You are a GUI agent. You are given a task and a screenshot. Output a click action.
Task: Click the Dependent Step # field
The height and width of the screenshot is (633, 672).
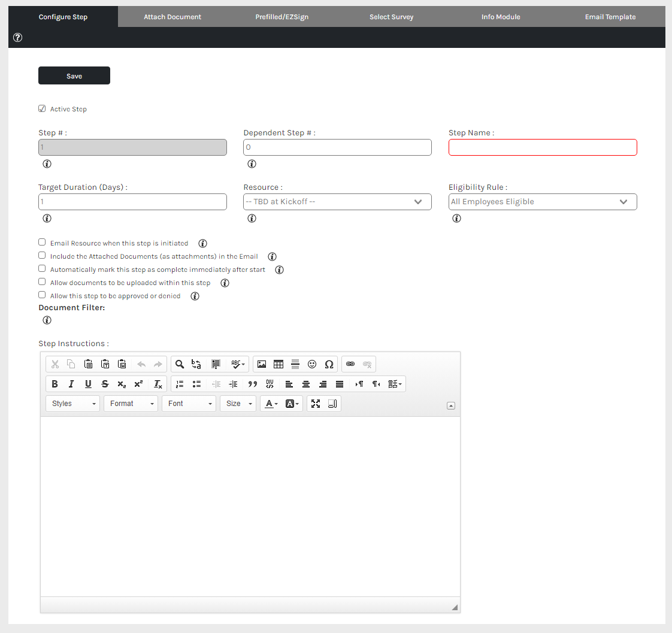tap(337, 147)
